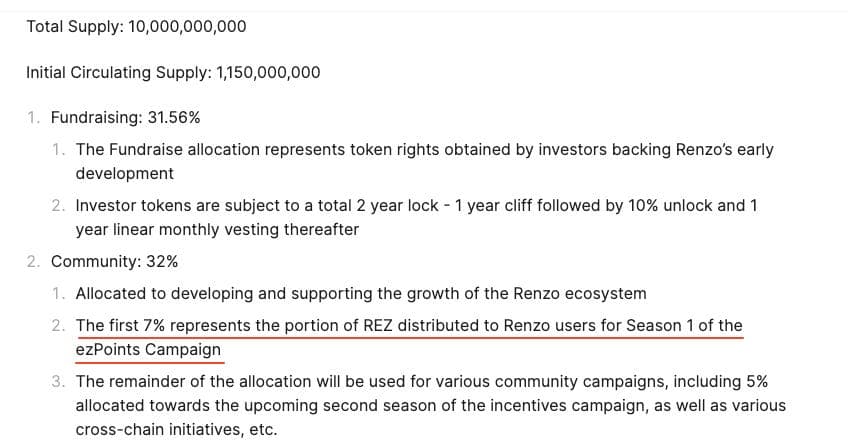
Task: Click 'Season 1 of the' underlined text
Action: pyautogui.click(x=684, y=326)
